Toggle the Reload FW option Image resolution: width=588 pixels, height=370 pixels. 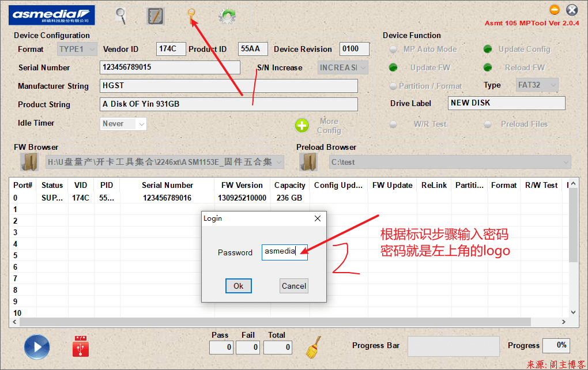[x=488, y=67]
